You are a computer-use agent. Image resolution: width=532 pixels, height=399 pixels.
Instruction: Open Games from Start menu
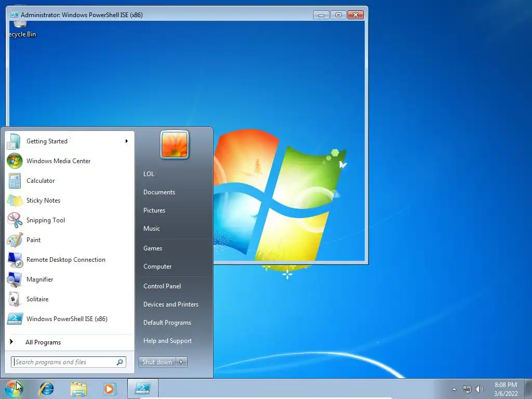153,248
